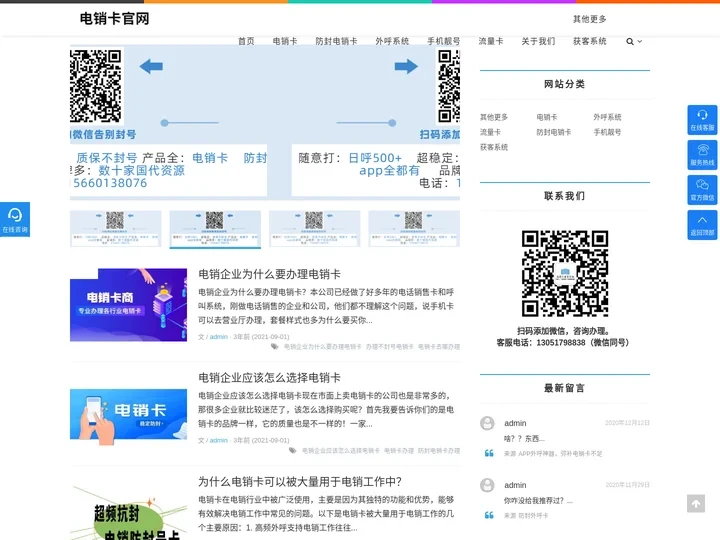Click tag icon under second article
Screen dimensions: 720x540
point(292,450)
